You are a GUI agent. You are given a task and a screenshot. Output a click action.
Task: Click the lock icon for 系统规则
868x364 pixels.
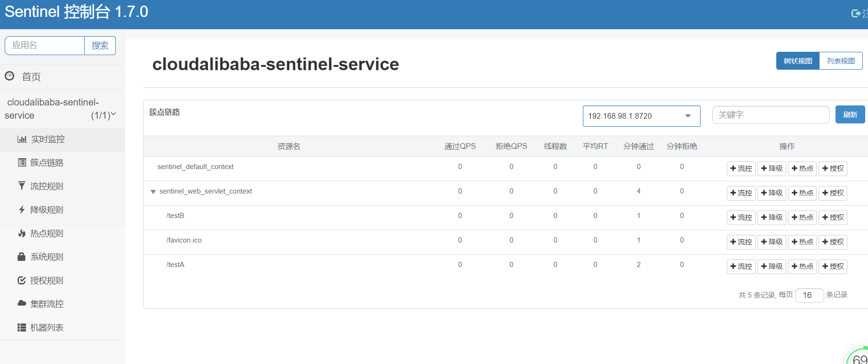22,257
